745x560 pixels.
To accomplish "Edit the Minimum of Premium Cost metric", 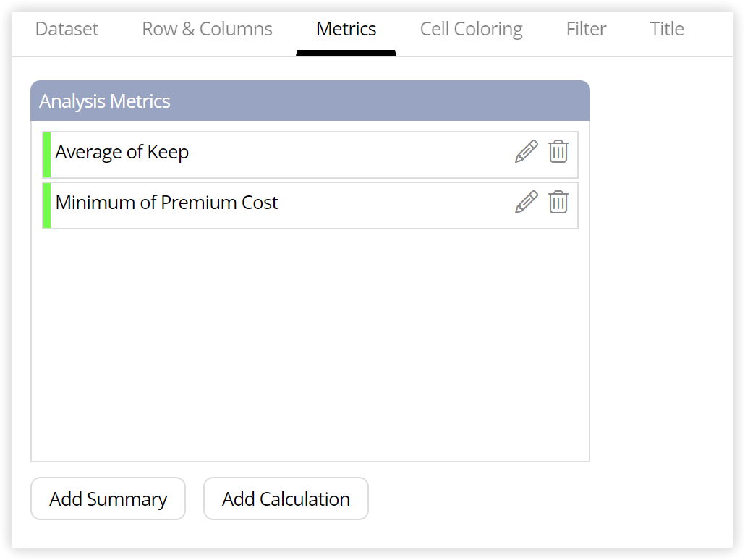I will point(527,203).
